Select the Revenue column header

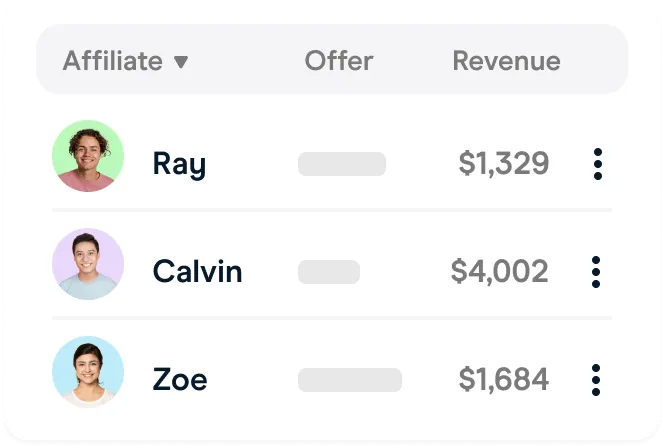coord(506,61)
